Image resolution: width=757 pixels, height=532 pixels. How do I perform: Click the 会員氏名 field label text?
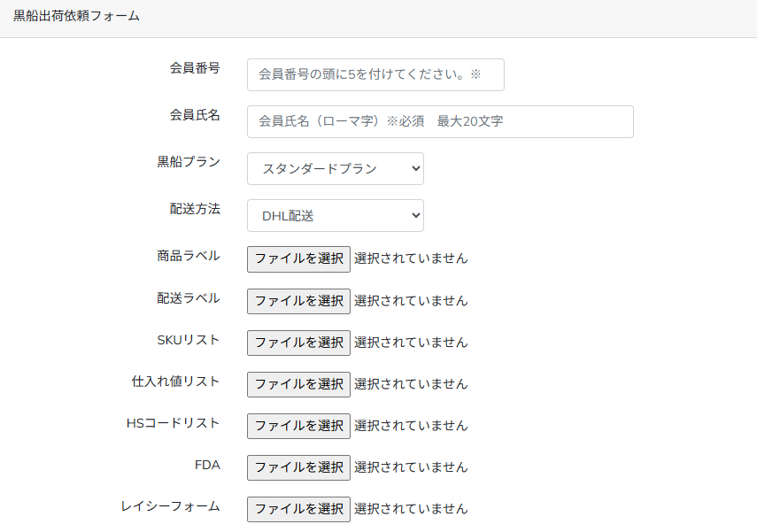[195, 115]
